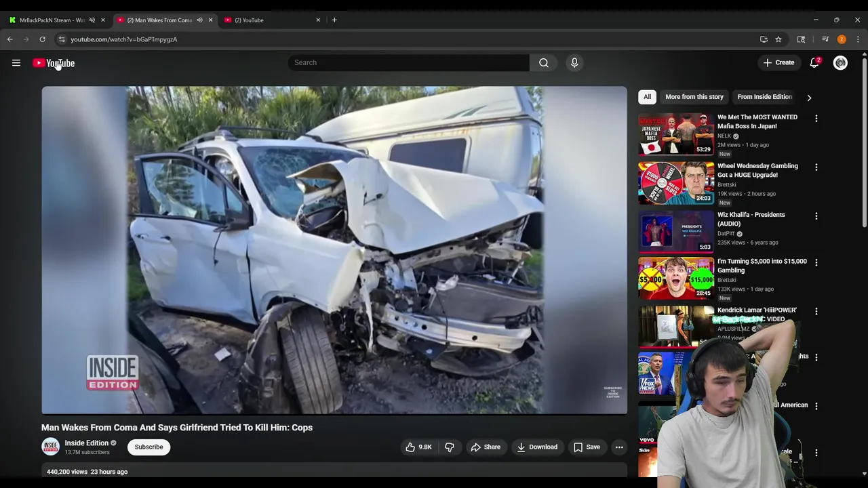Open a new browser tab
868x488 pixels.
[x=334, y=20]
